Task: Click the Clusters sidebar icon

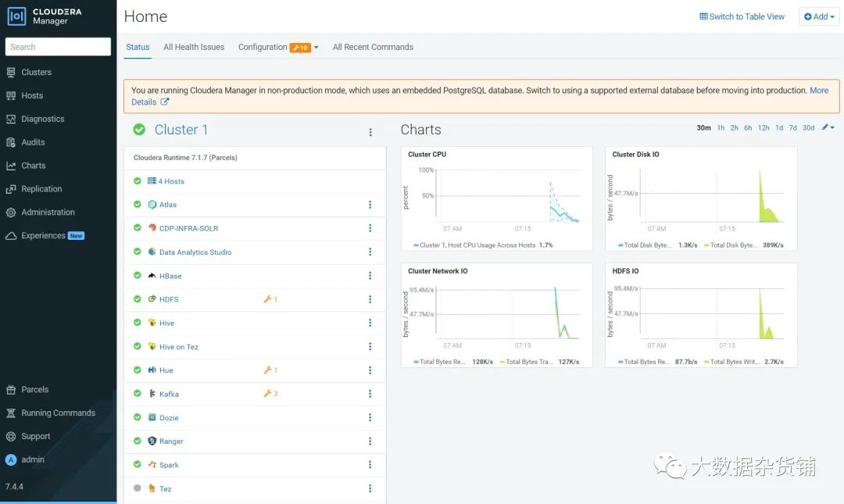Action: pos(11,72)
